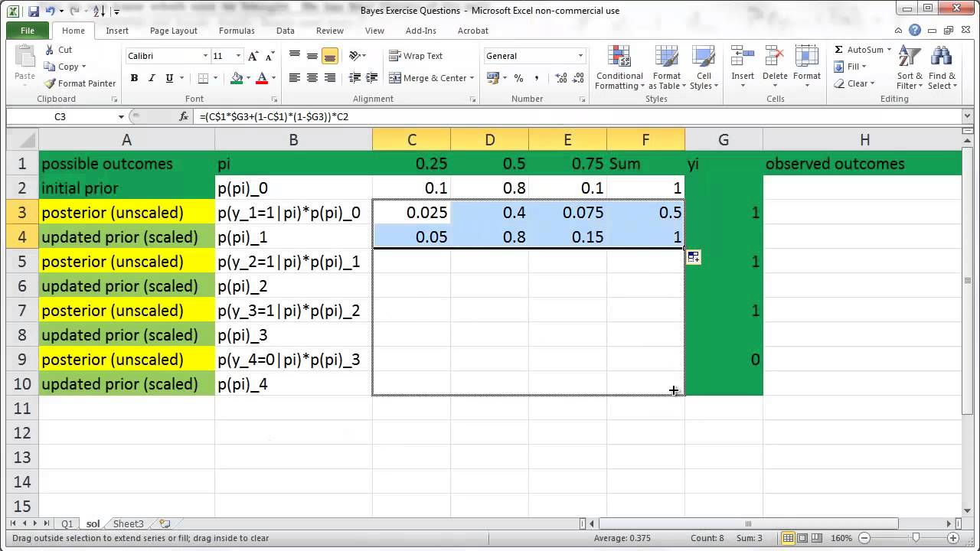980x551 pixels.
Task: Switch to the Data tab
Action: [286, 31]
